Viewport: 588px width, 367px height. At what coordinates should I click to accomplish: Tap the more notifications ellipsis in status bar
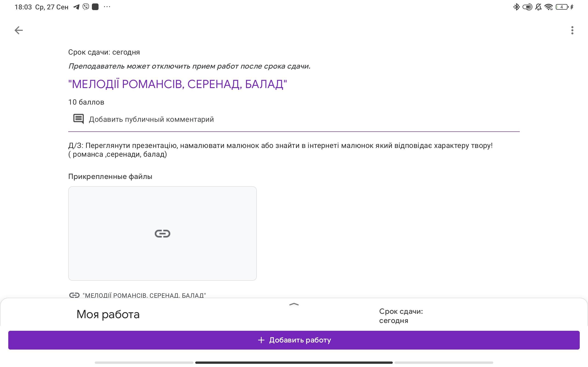pos(107,7)
